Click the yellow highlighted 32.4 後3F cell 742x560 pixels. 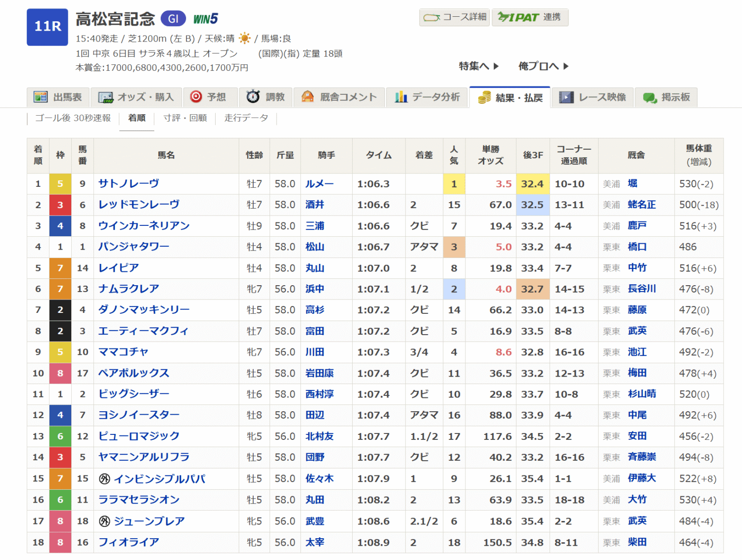tap(532, 184)
